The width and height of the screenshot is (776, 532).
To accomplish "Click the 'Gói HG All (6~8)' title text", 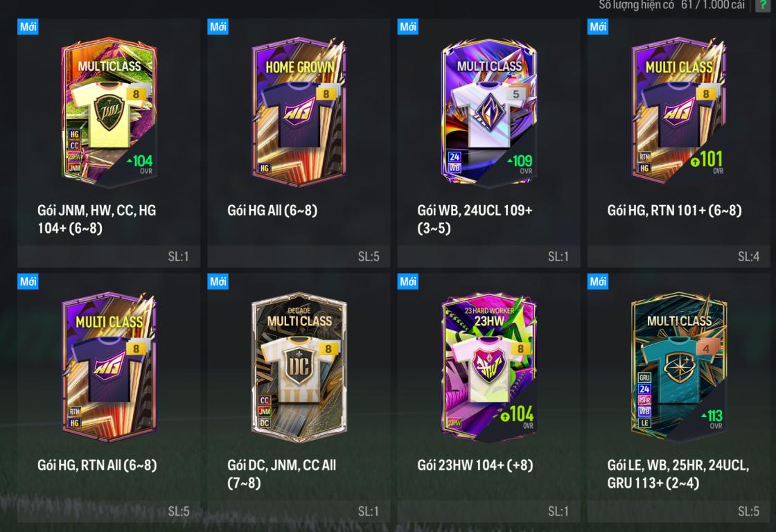I will point(272,211).
